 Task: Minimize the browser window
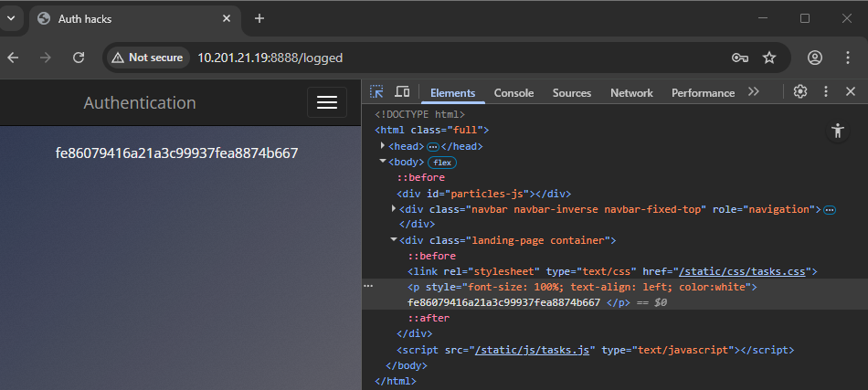tap(763, 18)
